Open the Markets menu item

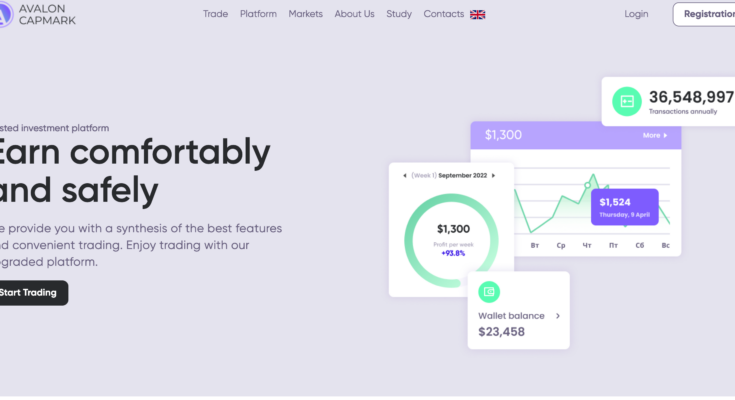pos(306,14)
